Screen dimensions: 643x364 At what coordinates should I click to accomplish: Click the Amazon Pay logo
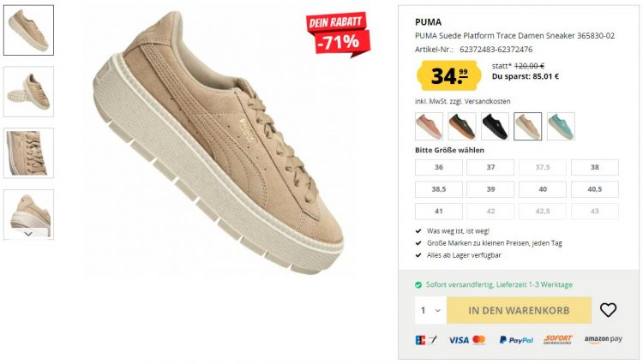pyautogui.click(x=604, y=339)
